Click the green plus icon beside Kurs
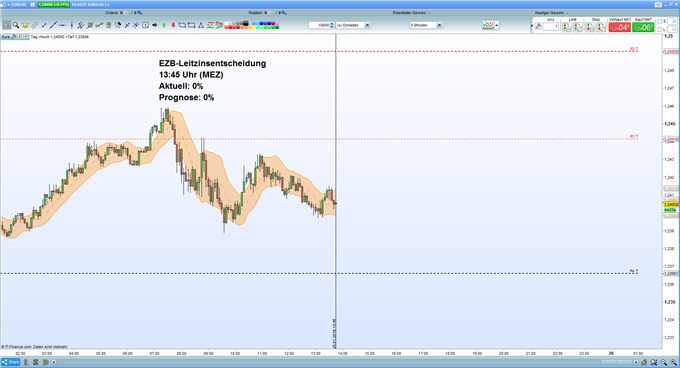This screenshot has height=368, width=680. tap(26, 37)
